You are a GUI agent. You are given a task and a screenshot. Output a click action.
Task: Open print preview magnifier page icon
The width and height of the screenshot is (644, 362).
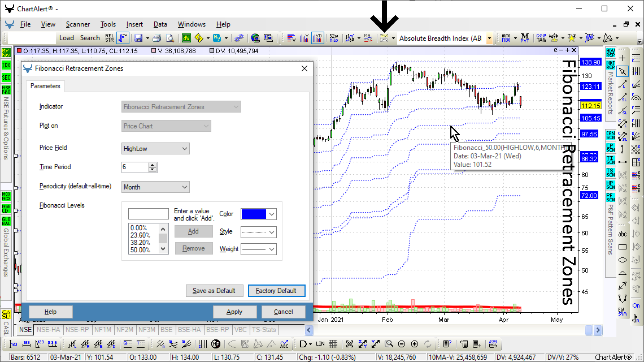click(170, 38)
